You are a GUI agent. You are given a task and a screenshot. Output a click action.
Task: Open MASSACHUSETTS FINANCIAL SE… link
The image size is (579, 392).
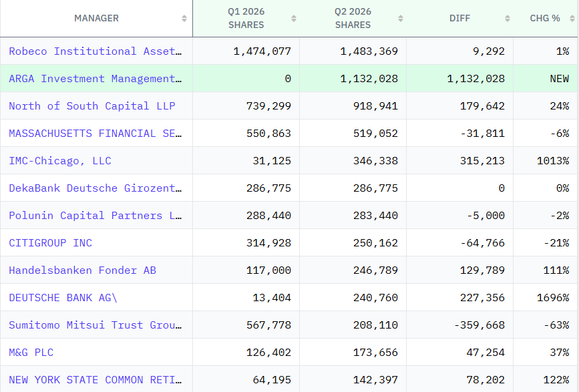pos(95,134)
